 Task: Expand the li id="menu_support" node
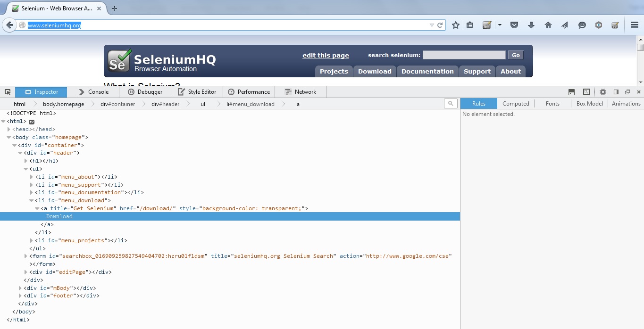coord(32,185)
